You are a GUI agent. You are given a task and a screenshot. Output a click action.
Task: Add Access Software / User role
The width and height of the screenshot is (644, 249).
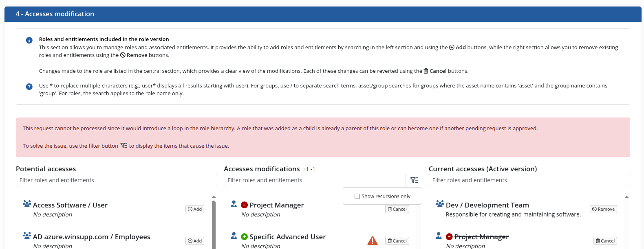click(x=195, y=209)
